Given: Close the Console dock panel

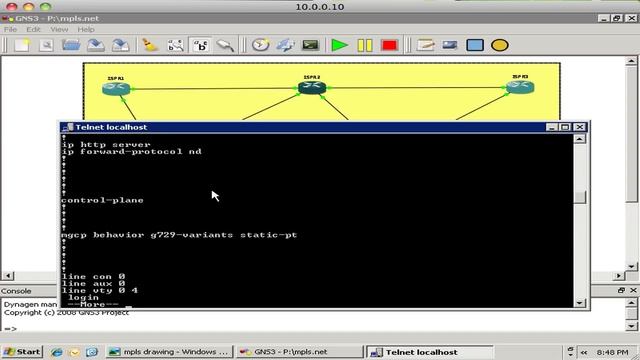Looking at the screenshot, I should [x=633, y=290].
